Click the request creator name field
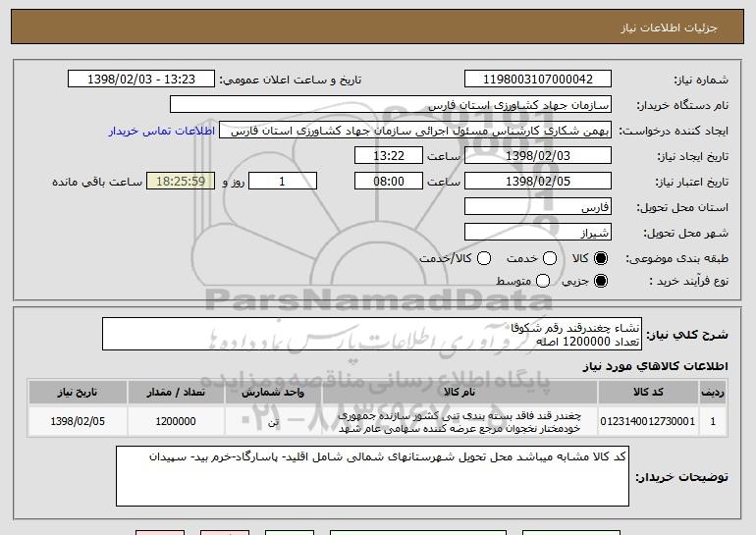756x535 pixels. point(415,131)
